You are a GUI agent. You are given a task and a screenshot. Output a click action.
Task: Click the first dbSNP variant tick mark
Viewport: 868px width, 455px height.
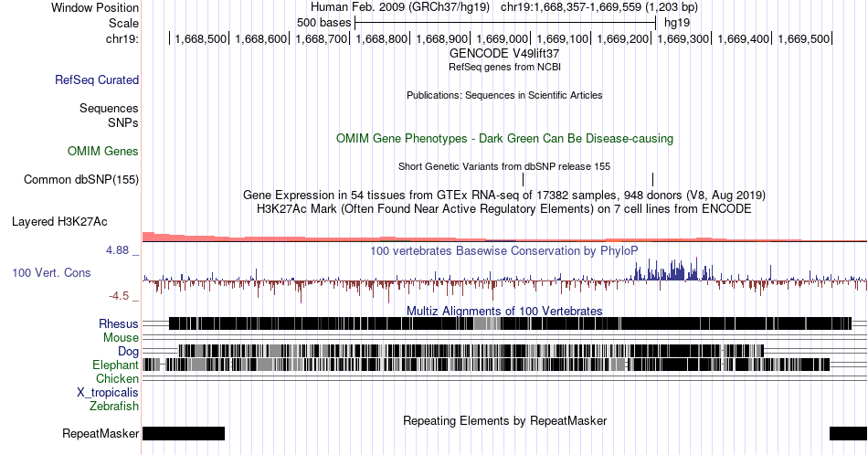(524, 179)
